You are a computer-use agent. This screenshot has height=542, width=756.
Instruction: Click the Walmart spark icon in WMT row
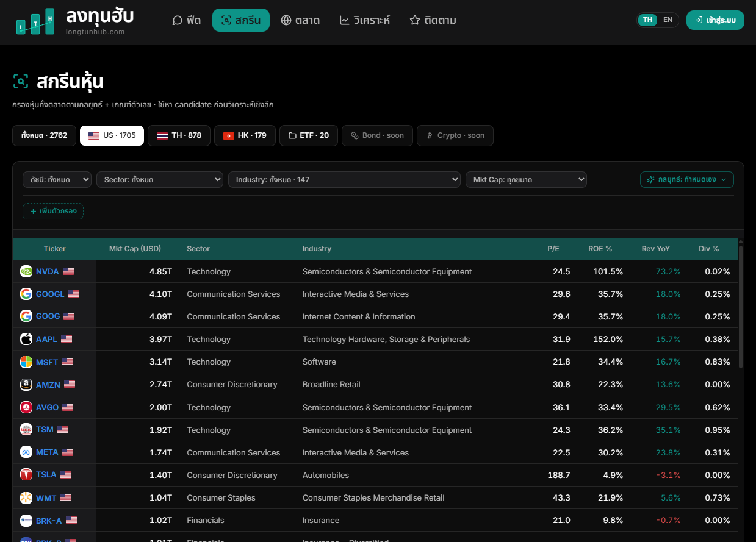[x=26, y=497]
